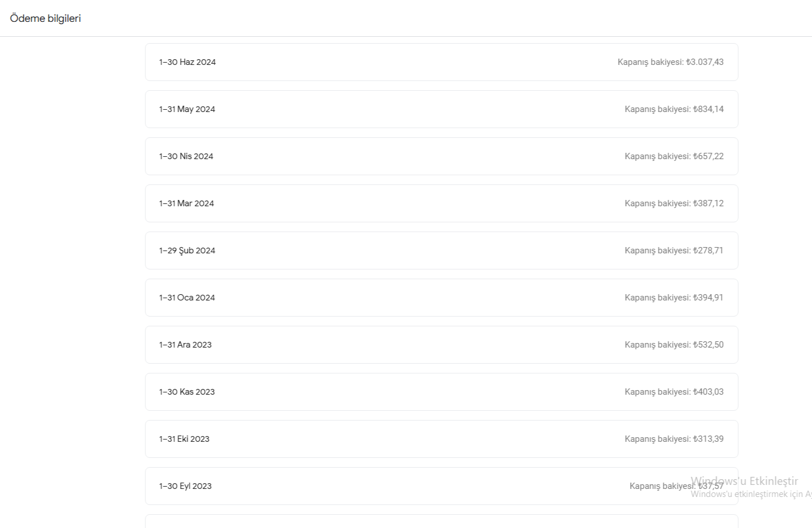Click the ₺394,91 closing balance text

coord(674,298)
